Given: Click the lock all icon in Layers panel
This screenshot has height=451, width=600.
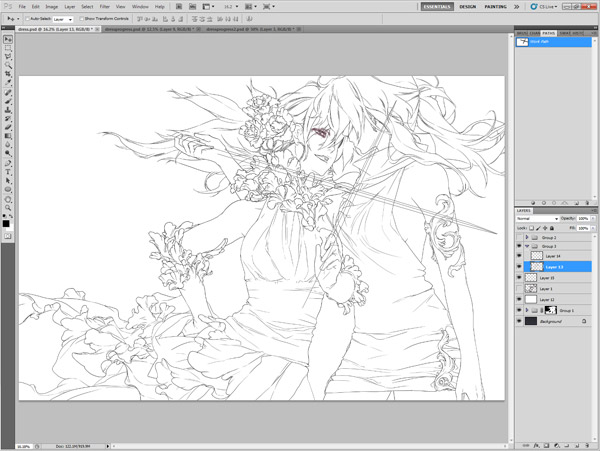Looking at the screenshot, I should [x=552, y=228].
